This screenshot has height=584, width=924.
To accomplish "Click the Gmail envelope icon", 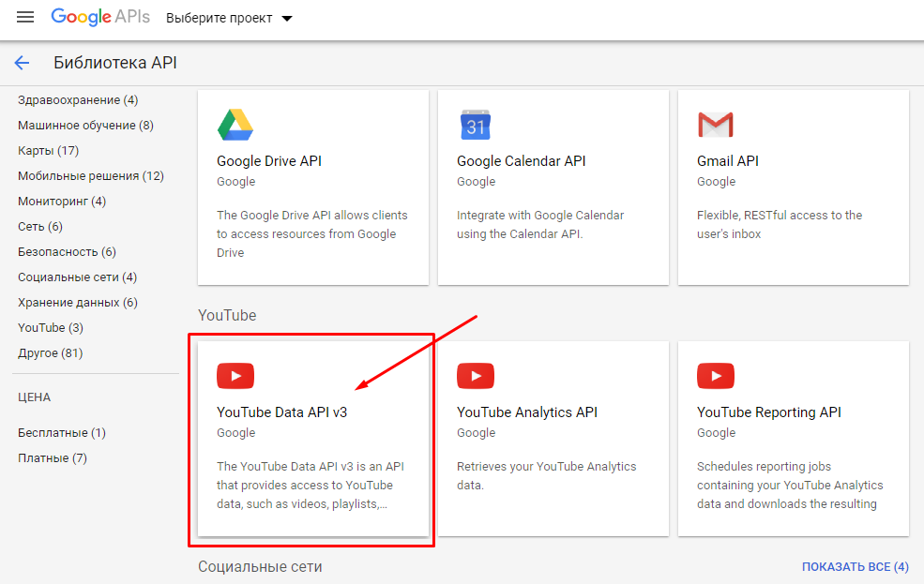I will coord(716,125).
